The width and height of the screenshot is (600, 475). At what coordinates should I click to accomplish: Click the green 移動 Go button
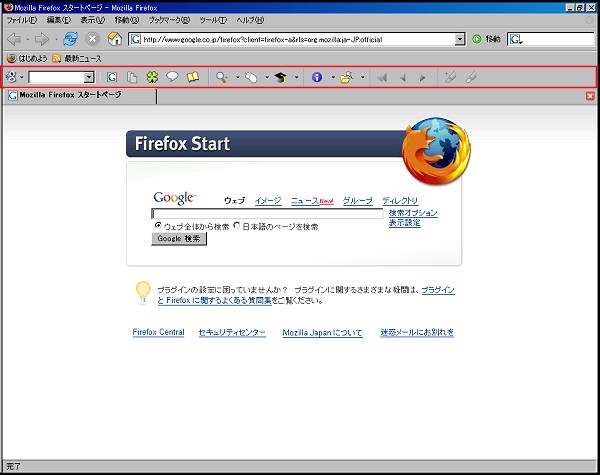[x=486, y=39]
